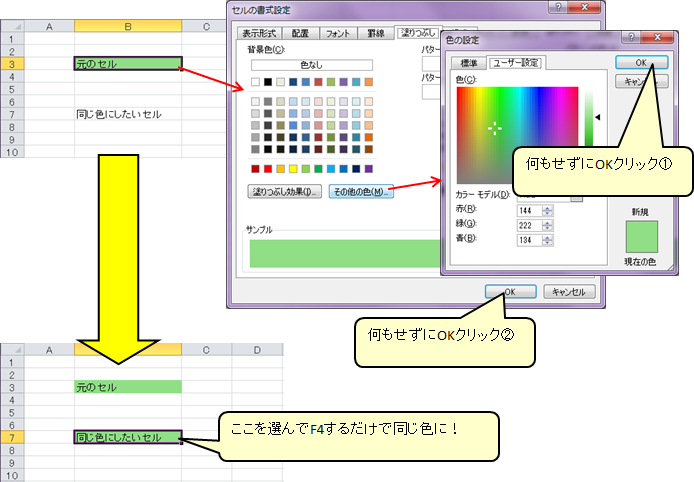Adjust the 青(B) value with the spinner
The height and width of the screenshot is (482, 694).
(x=547, y=240)
